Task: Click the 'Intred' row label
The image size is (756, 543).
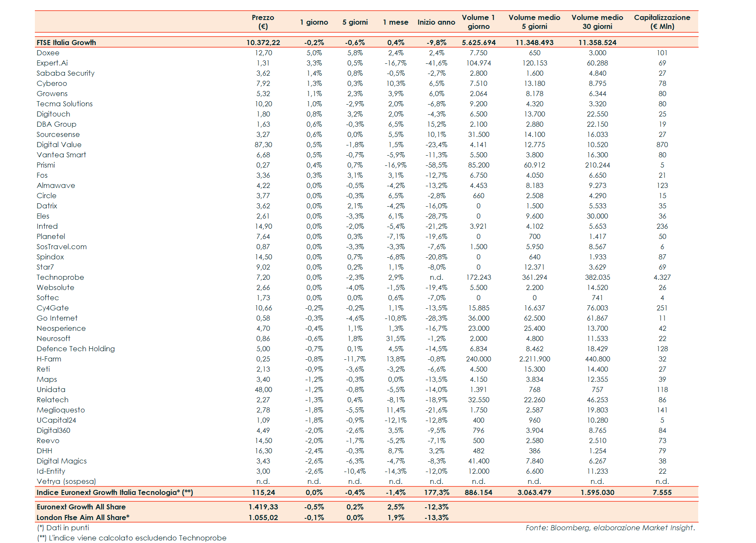Action: 47,226
